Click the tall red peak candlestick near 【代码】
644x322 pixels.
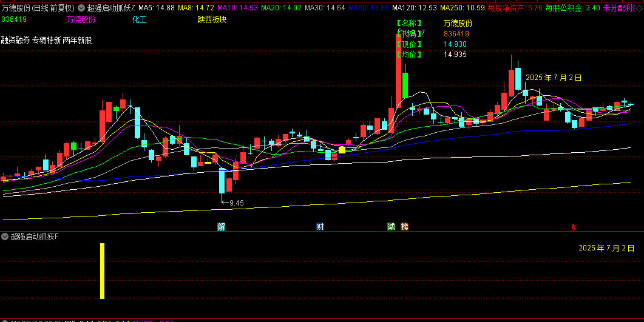point(398,70)
